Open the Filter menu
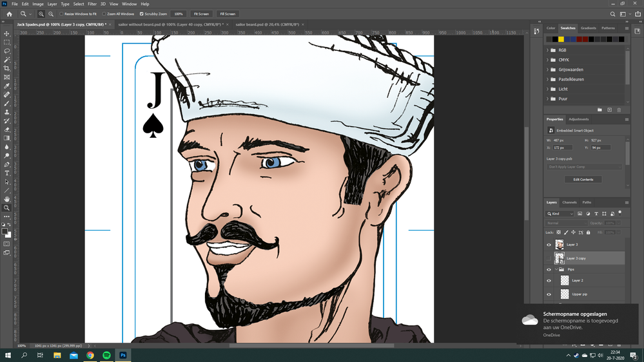 92,4
